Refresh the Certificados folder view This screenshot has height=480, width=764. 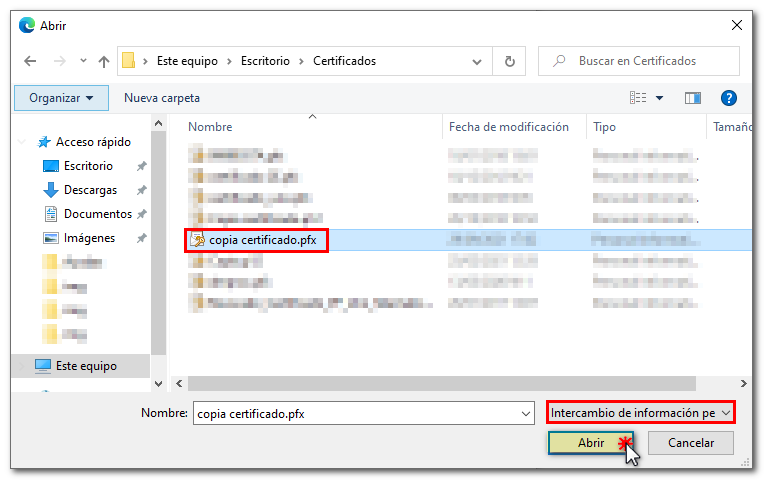509,61
